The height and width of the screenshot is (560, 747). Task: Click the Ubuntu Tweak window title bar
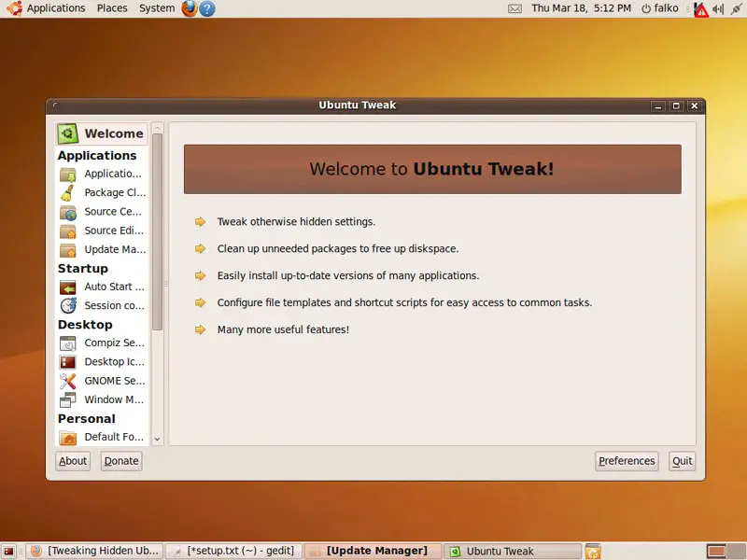(x=358, y=105)
